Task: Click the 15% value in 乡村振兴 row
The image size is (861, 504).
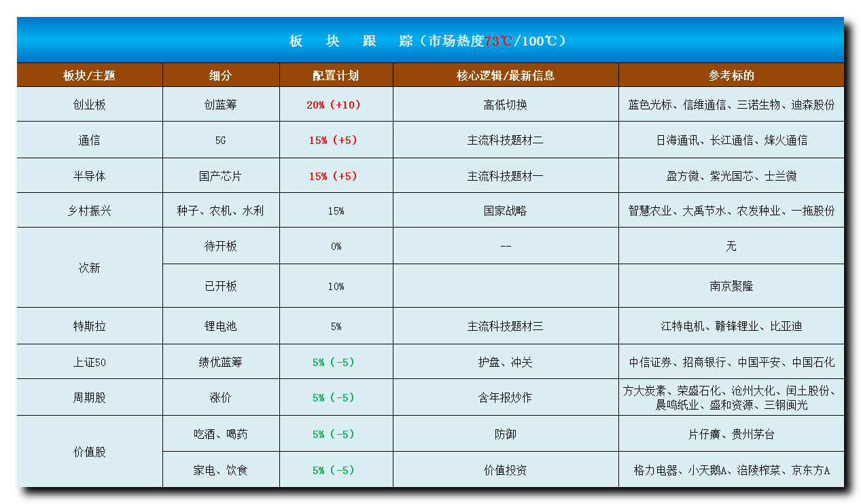Action: coord(336,211)
